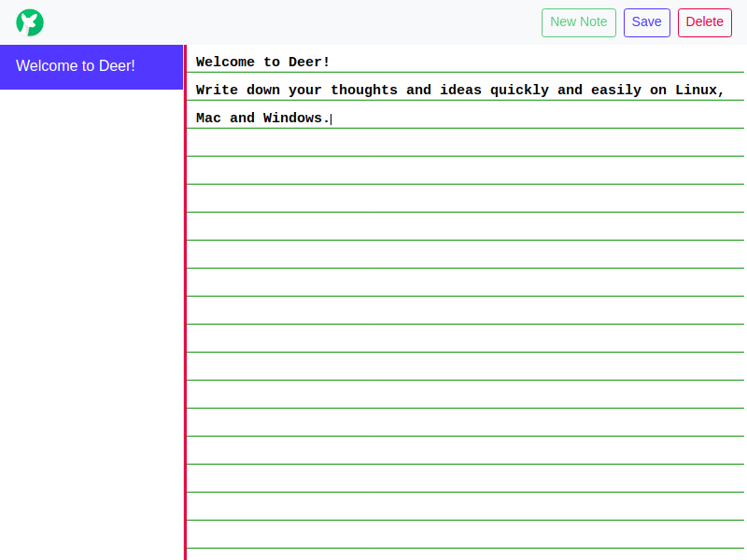Save the current note
The image size is (747, 560).
point(646,22)
